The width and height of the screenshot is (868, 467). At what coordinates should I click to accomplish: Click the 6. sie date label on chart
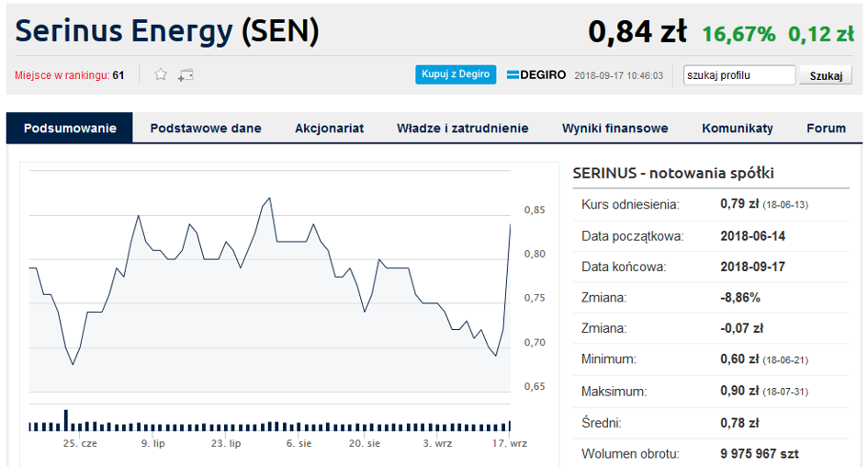[299, 443]
